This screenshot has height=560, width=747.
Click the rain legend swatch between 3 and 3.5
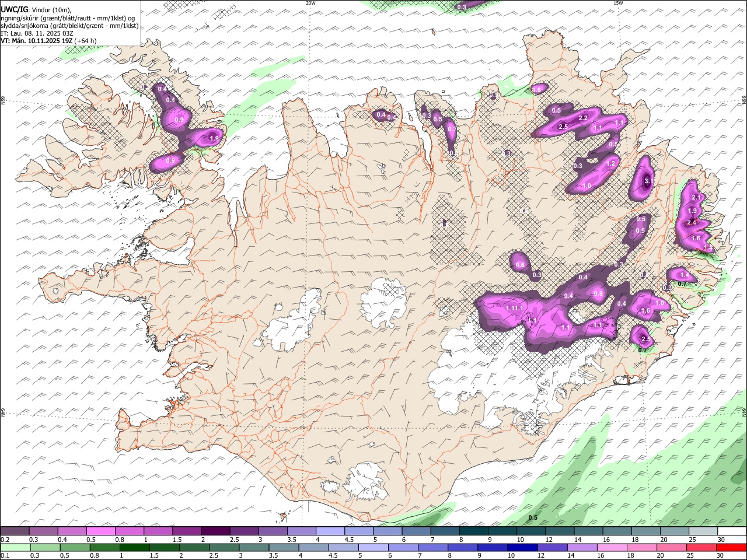(254, 548)
